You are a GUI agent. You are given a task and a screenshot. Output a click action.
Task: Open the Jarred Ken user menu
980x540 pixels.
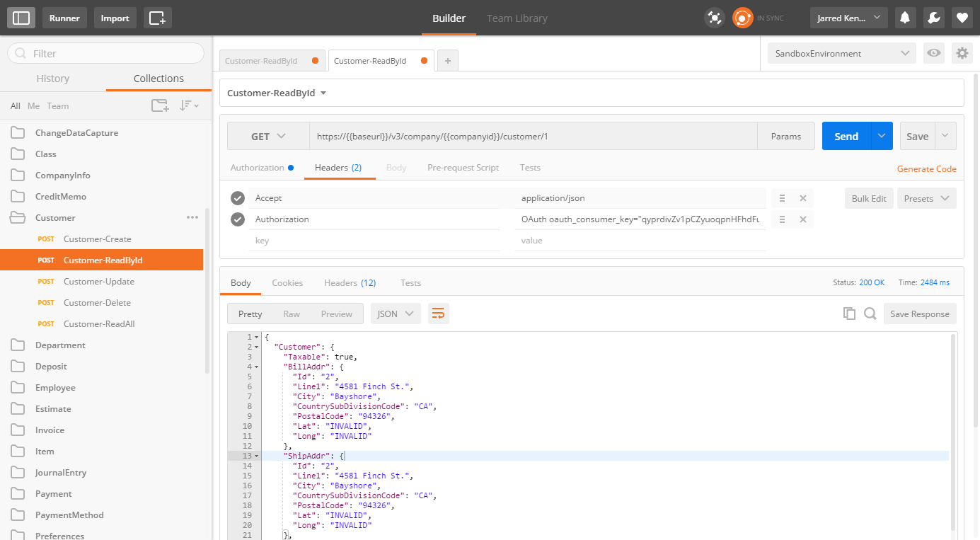(848, 18)
